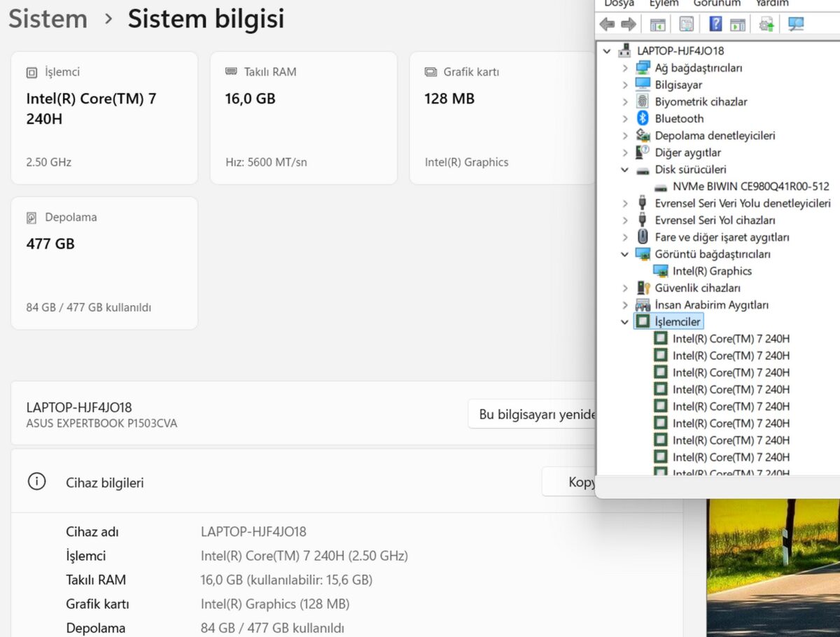Viewport: 840px width, 637px height.
Task: Open the blue question mark Help icon
Action: (x=715, y=24)
